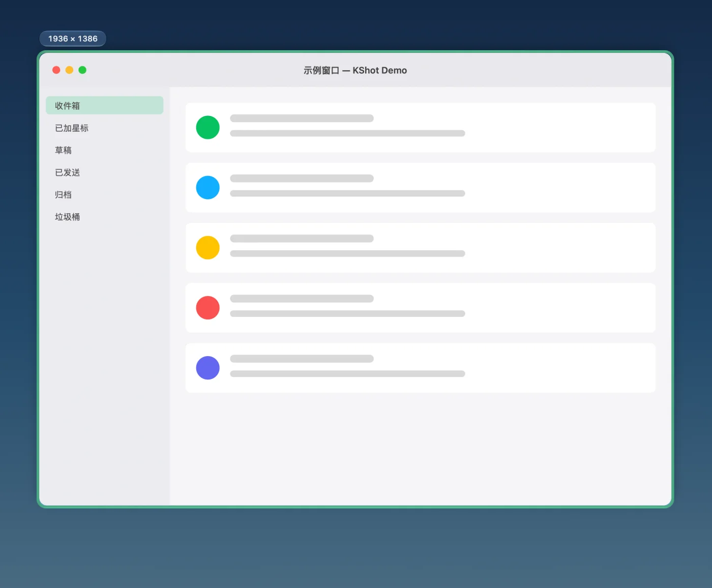Click the yellow avatar circle in the list
Screen dimensions: 712x588
coord(207,248)
